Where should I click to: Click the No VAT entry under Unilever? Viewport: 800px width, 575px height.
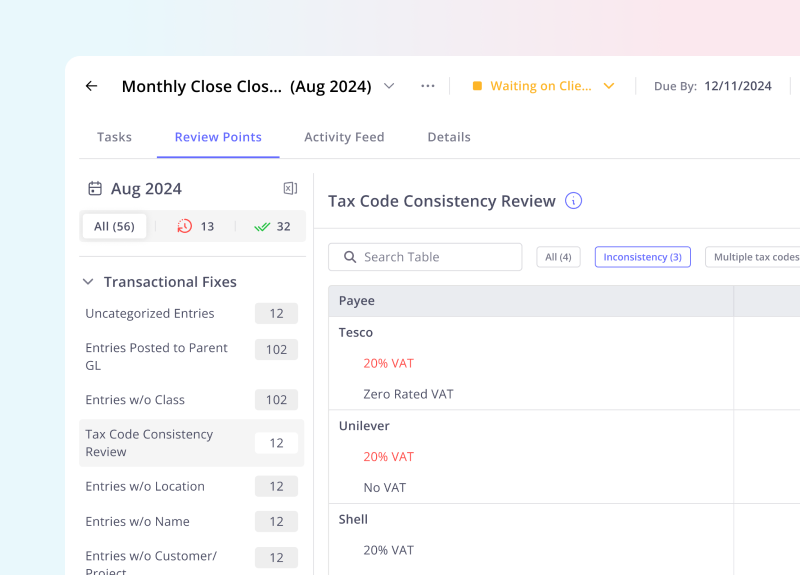(385, 487)
